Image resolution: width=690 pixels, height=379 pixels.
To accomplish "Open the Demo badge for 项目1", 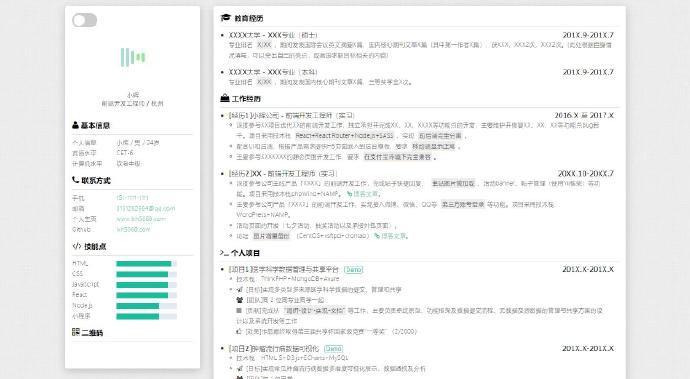I will [353, 269].
